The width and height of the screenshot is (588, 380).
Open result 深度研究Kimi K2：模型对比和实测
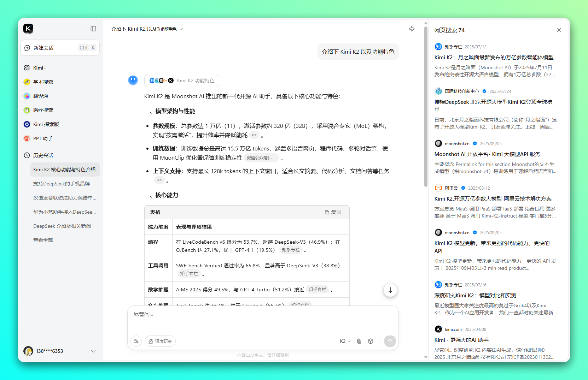point(476,296)
